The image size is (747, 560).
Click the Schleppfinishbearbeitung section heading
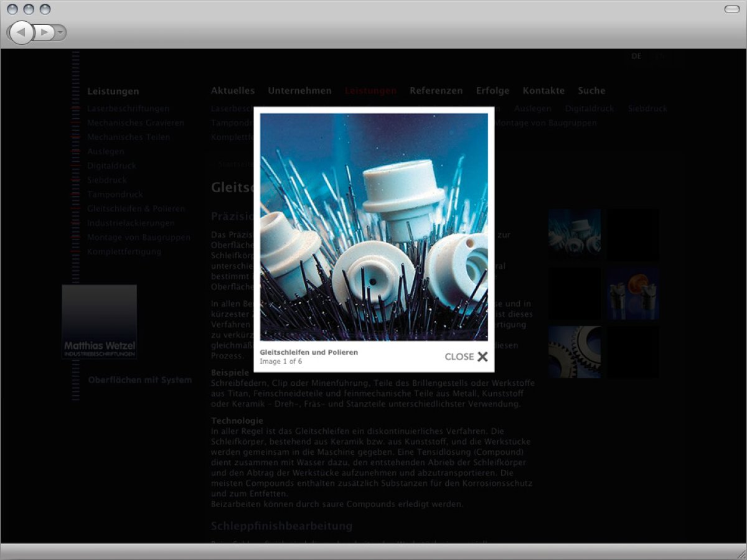(x=282, y=526)
